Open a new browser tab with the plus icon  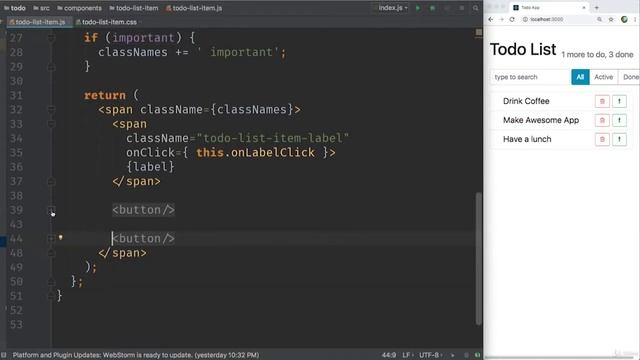coord(596,8)
